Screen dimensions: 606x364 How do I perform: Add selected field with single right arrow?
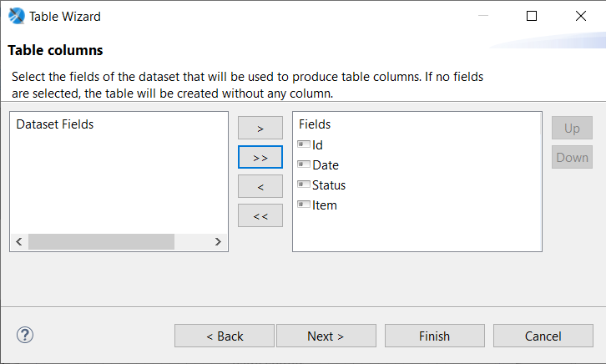[260, 128]
